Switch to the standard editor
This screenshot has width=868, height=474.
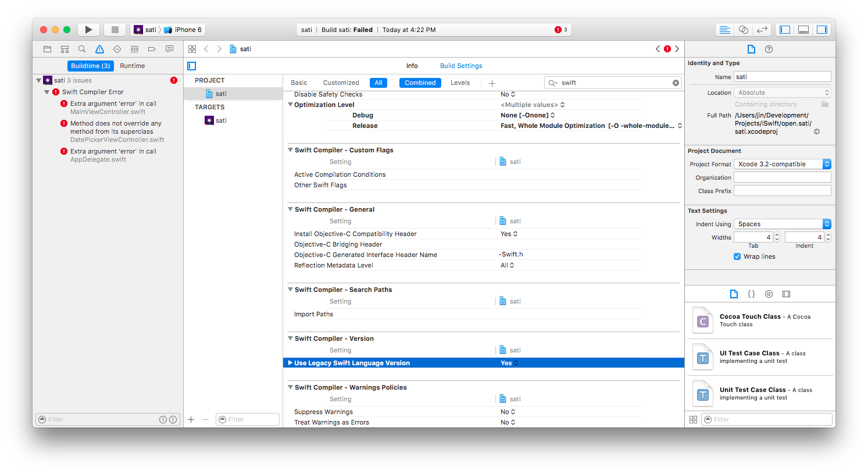tap(724, 30)
